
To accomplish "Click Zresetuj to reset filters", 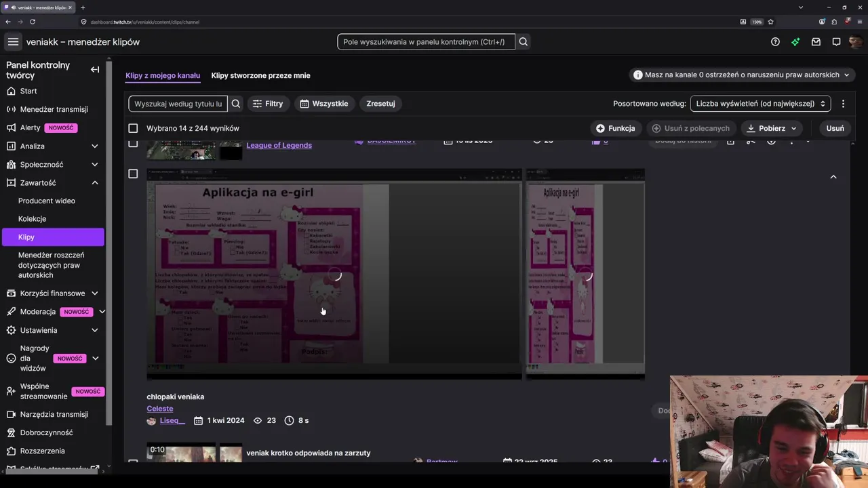I will coord(380,104).
